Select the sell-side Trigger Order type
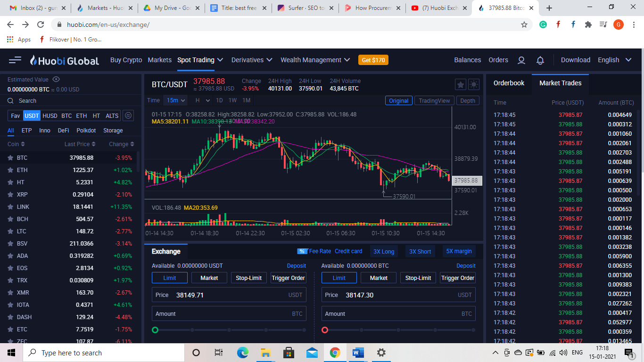The height and width of the screenshot is (362, 644). coord(458,278)
